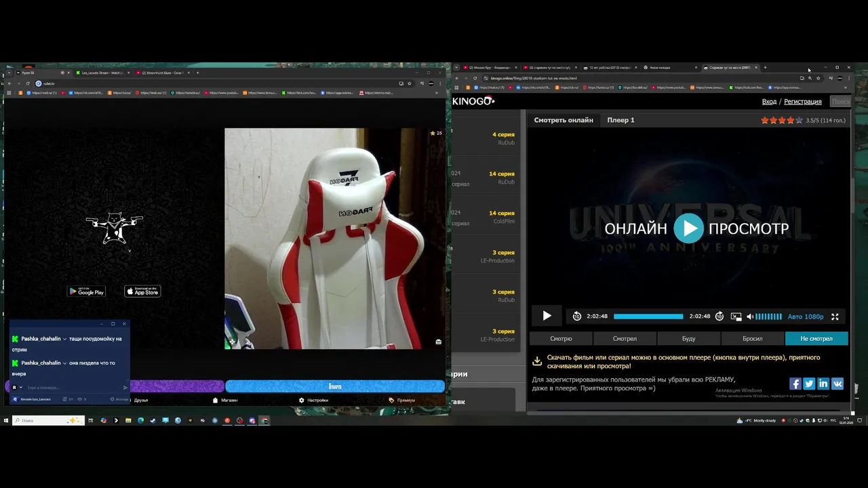
Task: Mark the film as Смотрел
Action: pyautogui.click(x=625, y=338)
